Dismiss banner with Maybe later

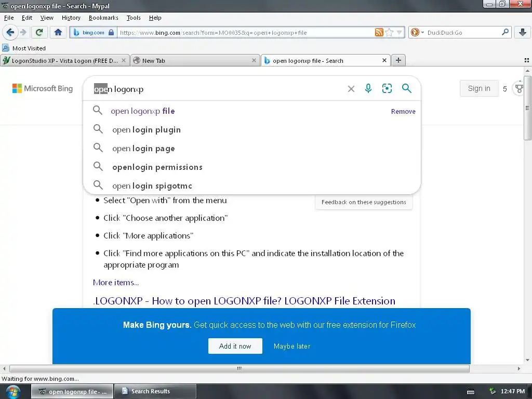click(292, 346)
